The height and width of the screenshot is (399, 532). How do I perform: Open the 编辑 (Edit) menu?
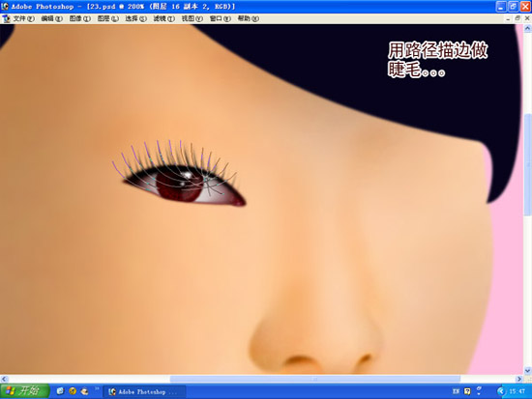click(x=52, y=18)
